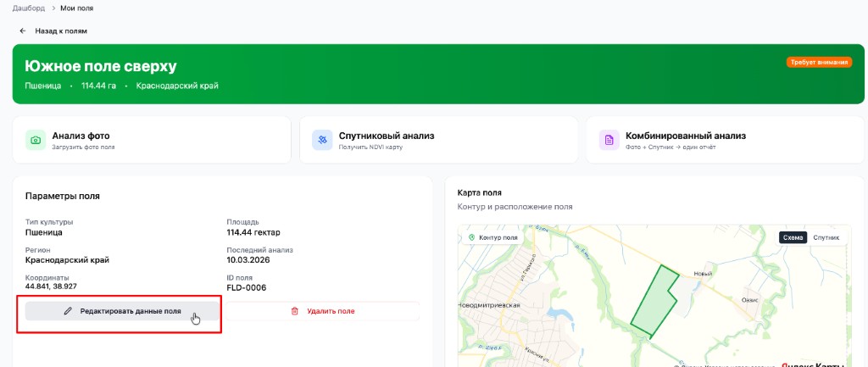Click the pencil icon on the edit button
The image size is (868, 367).
click(x=69, y=311)
